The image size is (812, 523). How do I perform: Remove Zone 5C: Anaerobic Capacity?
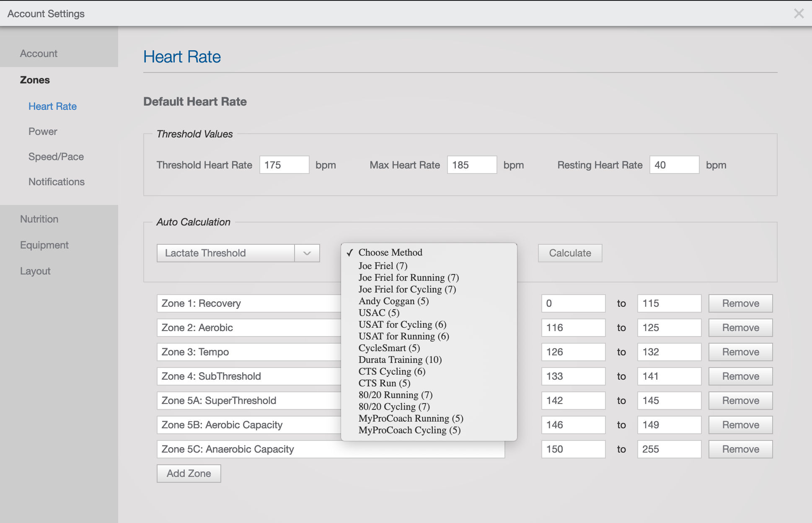point(740,449)
